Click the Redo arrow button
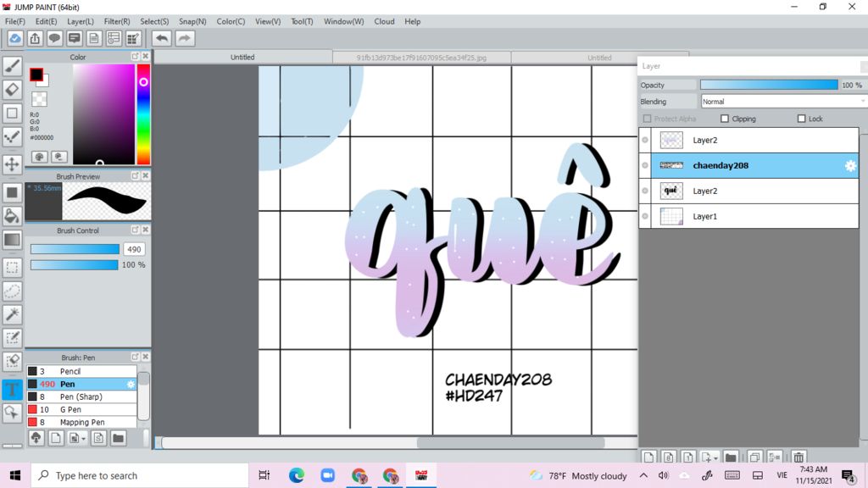Image resolution: width=868 pixels, height=488 pixels. 185,38
